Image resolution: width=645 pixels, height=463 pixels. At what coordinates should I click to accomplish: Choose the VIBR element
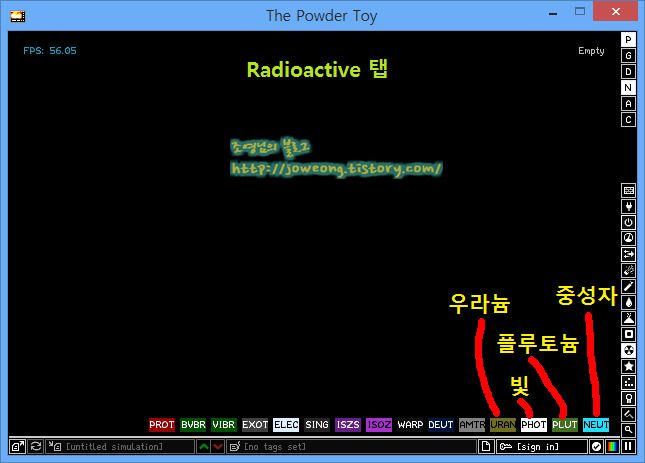[224, 425]
